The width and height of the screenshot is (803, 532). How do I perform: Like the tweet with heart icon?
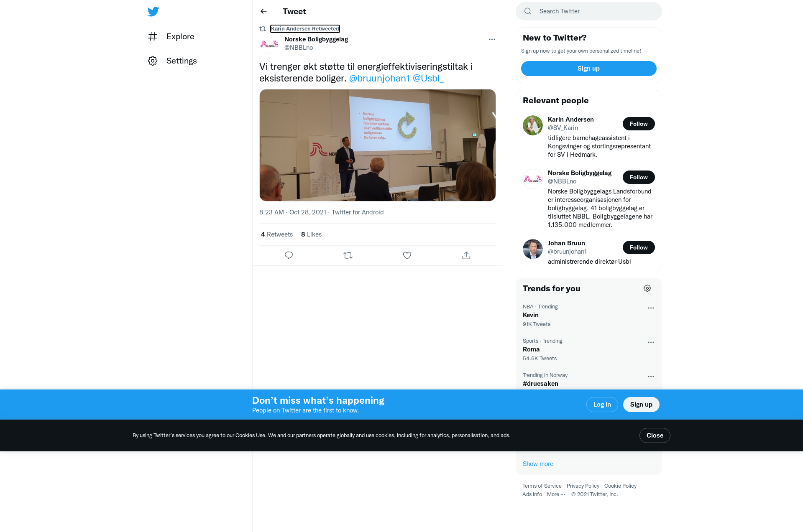(x=407, y=255)
